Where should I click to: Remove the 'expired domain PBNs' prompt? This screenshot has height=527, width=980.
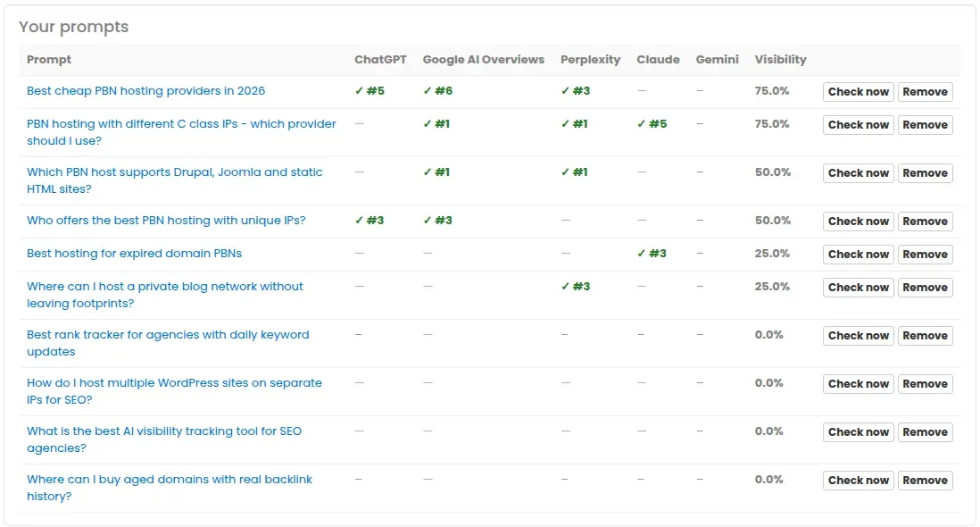(x=925, y=255)
